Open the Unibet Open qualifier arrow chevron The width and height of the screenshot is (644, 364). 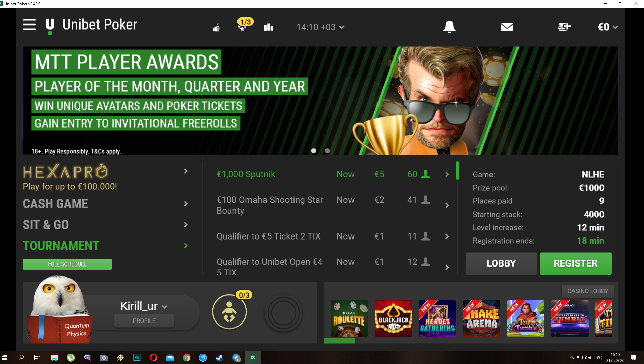pyautogui.click(x=447, y=268)
